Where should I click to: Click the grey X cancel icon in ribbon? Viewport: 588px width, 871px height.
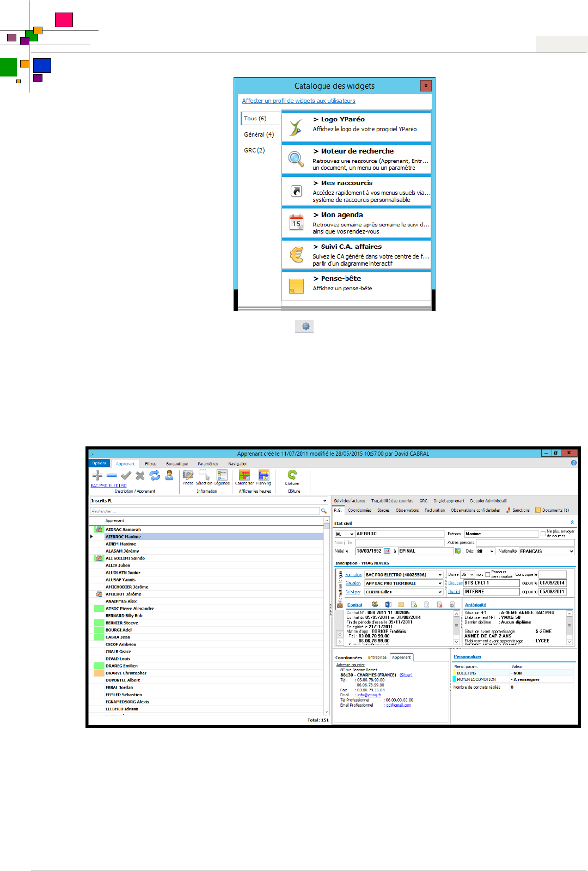(x=140, y=475)
